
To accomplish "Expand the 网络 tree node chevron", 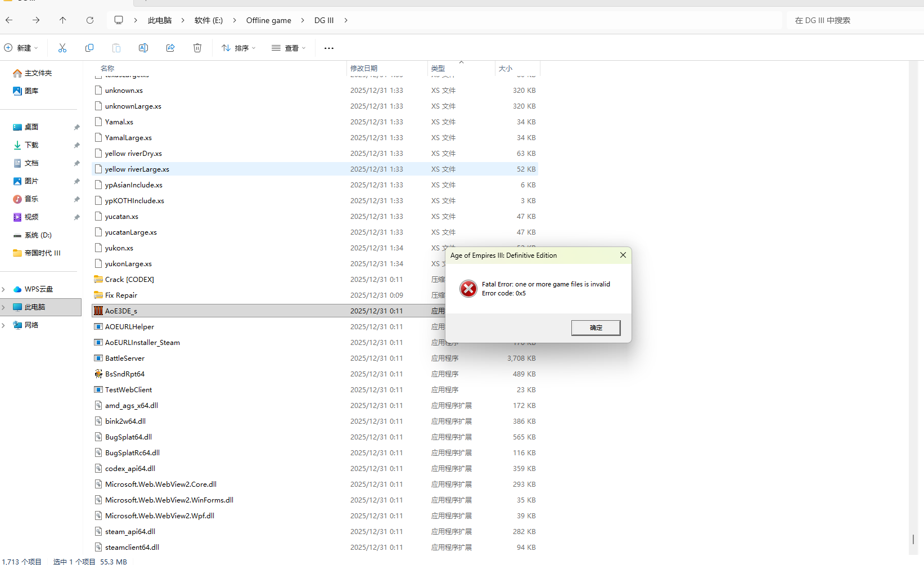I will 4,325.
